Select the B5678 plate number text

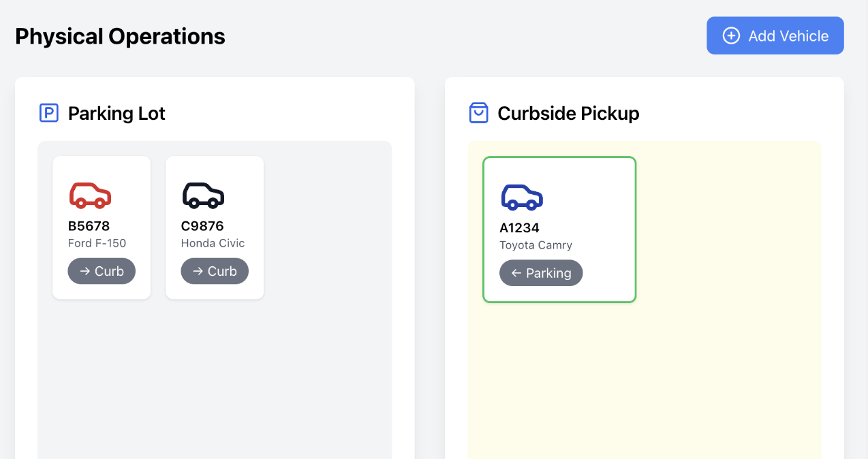tap(89, 226)
